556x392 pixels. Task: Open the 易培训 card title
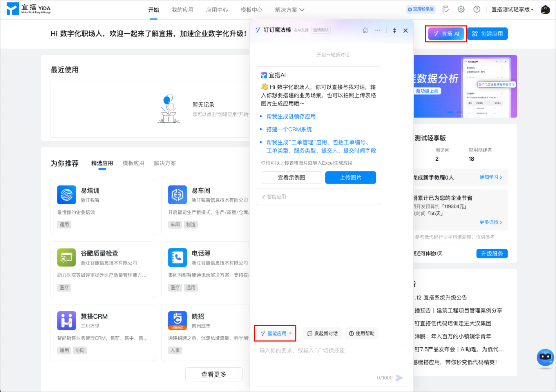90,191
